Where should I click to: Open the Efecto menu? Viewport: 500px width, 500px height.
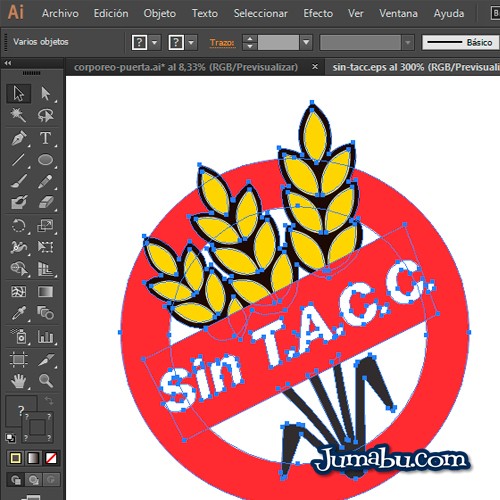(318, 13)
